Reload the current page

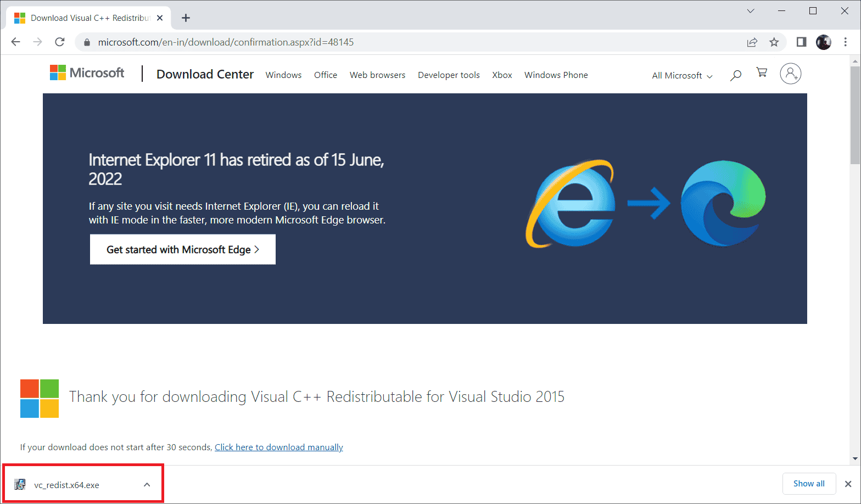click(60, 42)
